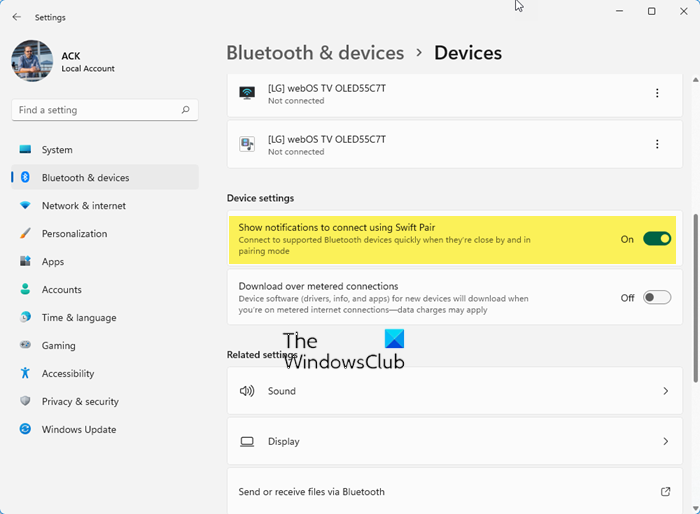Open more options for second LG webOS TV
The image size is (700, 514).
point(657,144)
